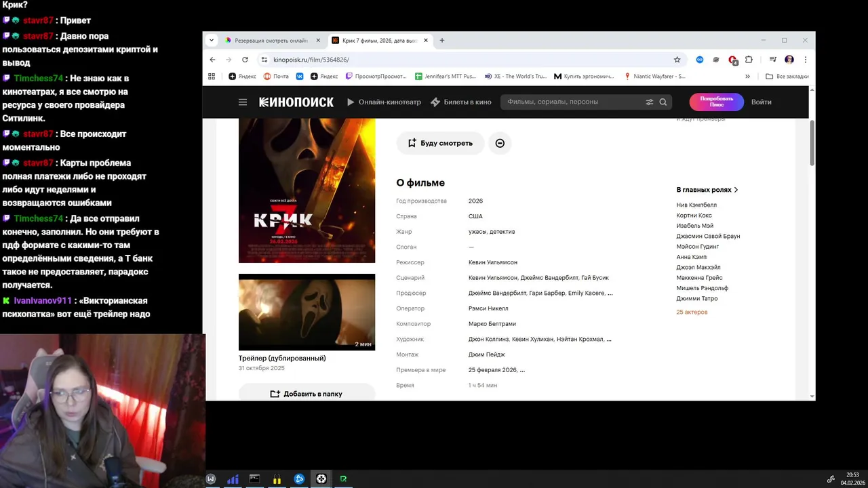Open the terminal icon in taskbar
This screenshot has width=868, height=488.
pos(254,479)
